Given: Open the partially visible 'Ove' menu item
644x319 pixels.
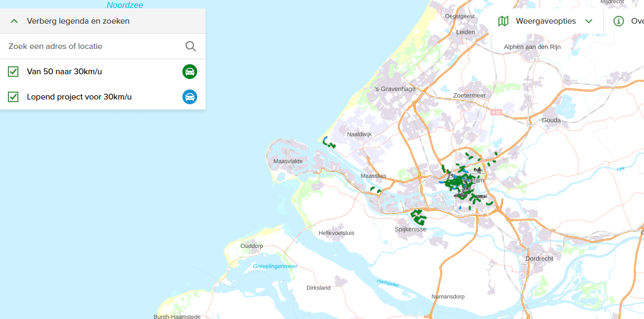Looking at the screenshot, I should pyautogui.click(x=637, y=21).
